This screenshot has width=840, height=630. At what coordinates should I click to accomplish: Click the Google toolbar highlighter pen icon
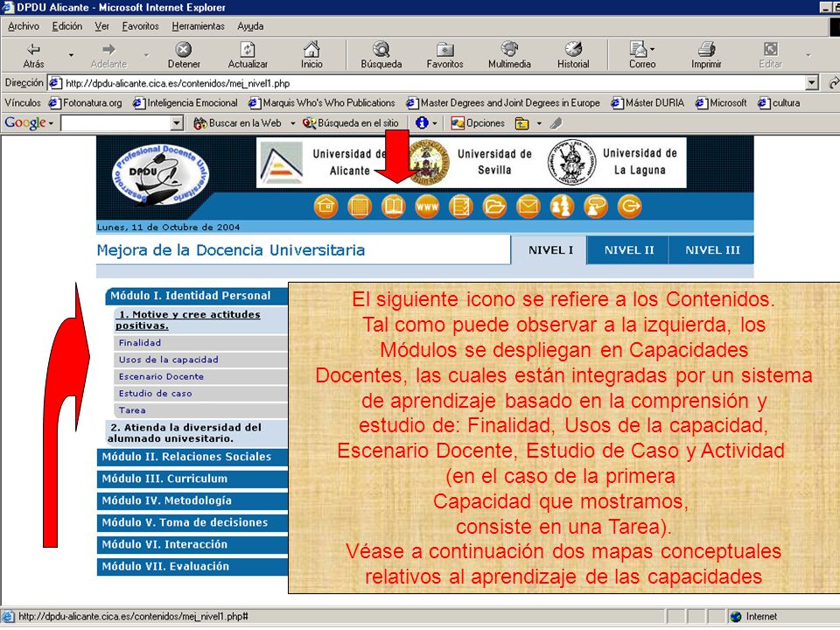point(556,123)
